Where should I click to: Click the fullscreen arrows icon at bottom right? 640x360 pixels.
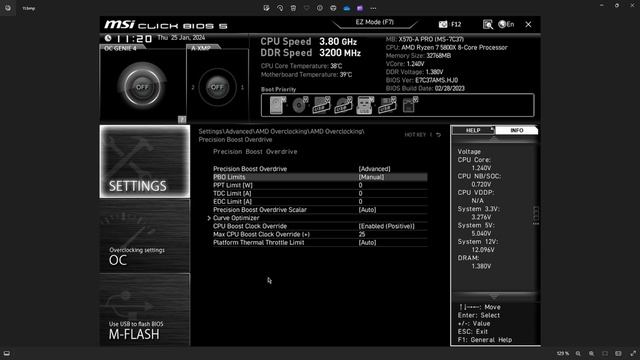(x=633, y=353)
